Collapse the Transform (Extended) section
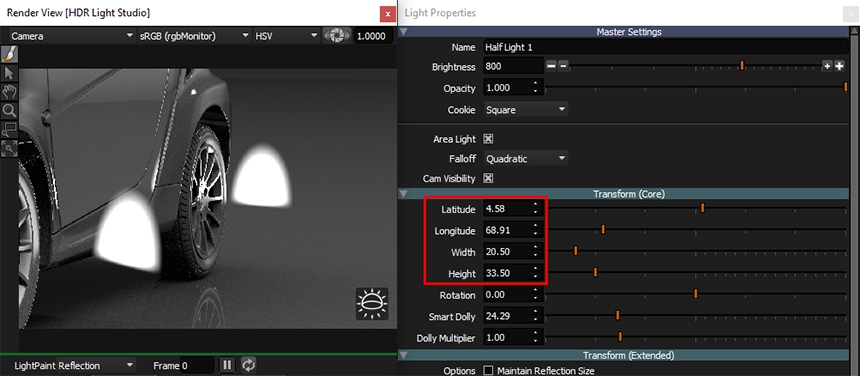 coord(405,355)
